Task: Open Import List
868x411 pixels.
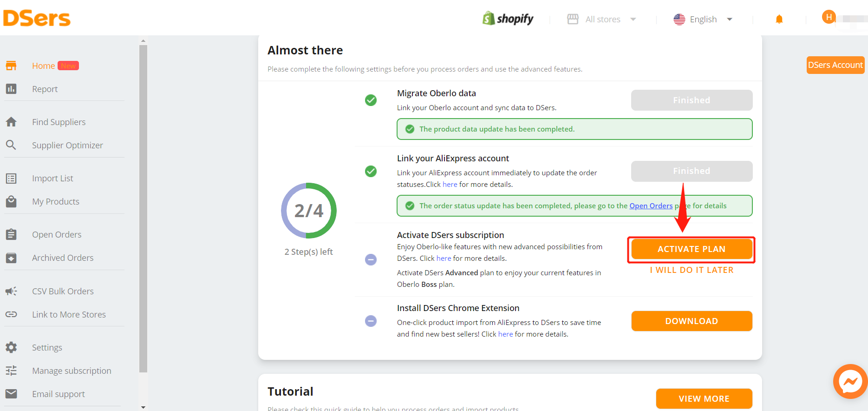Action: click(x=52, y=178)
